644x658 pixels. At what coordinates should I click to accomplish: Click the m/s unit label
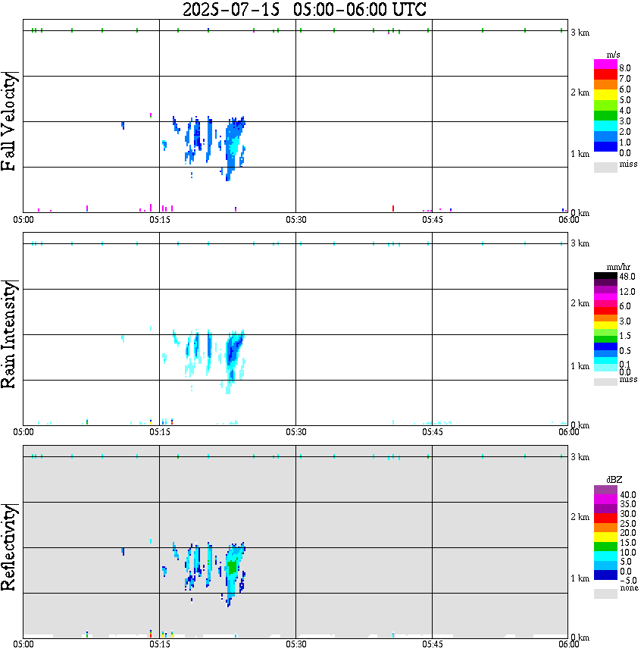coord(613,55)
